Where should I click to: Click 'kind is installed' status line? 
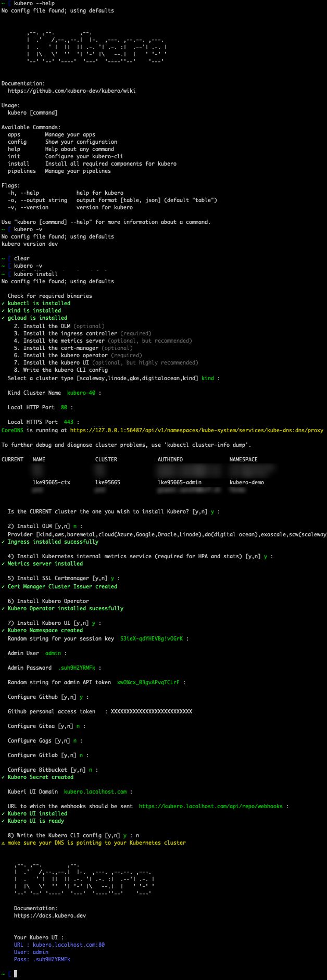pyautogui.click(x=31, y=310)
